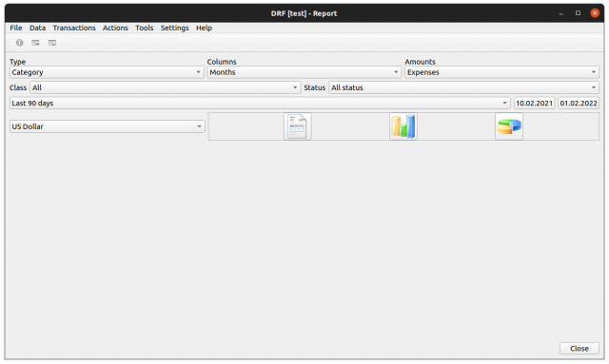Close the window with the red X
The image size is (609, 364).
click(x=595, y=13)
